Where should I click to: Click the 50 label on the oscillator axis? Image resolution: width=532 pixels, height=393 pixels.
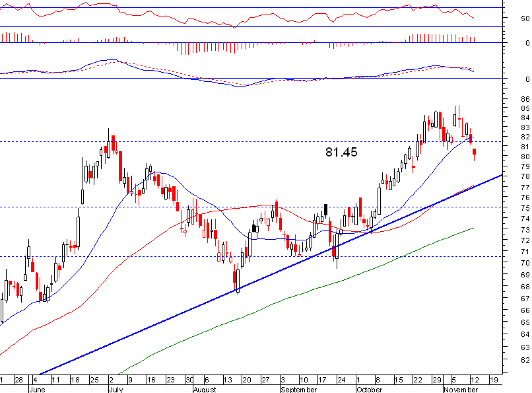click(x=525, y=18)
